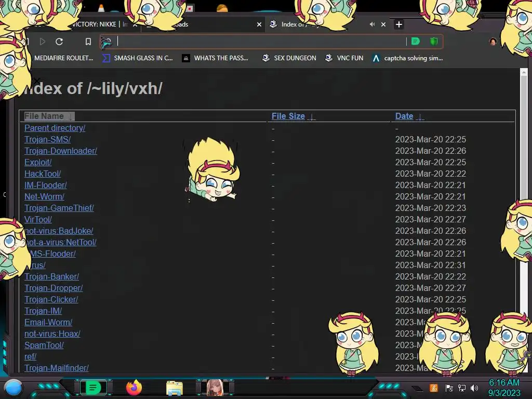Screen dimensions: 532x399
Task: Open the Net-Worm/ folder
Action: point(44,196)
